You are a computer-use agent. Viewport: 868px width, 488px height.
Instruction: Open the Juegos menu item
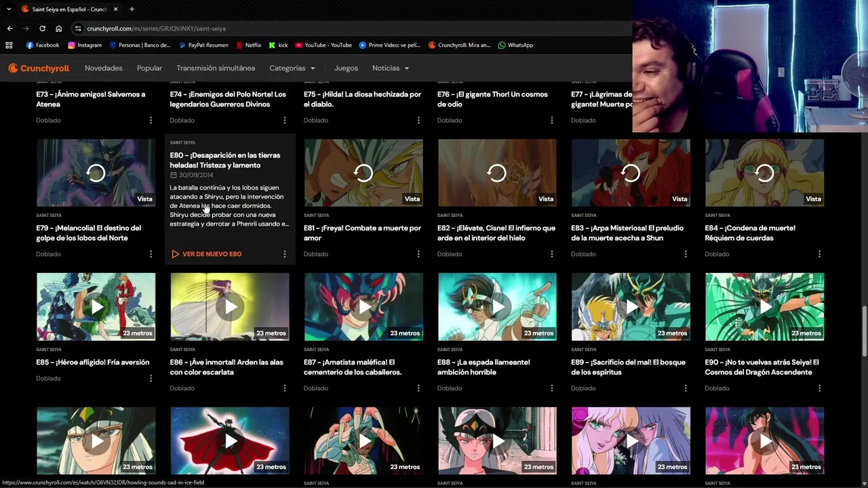point(346,68)
